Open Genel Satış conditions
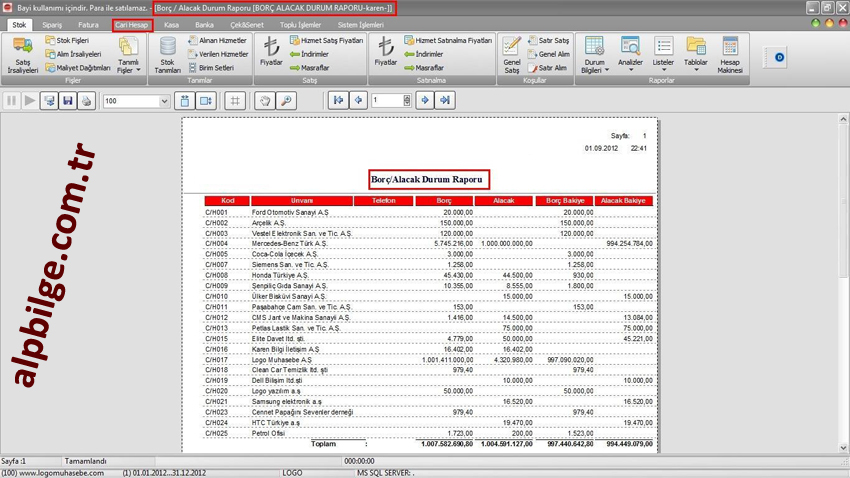Screen dimensions: 850x478 [511, 55]
